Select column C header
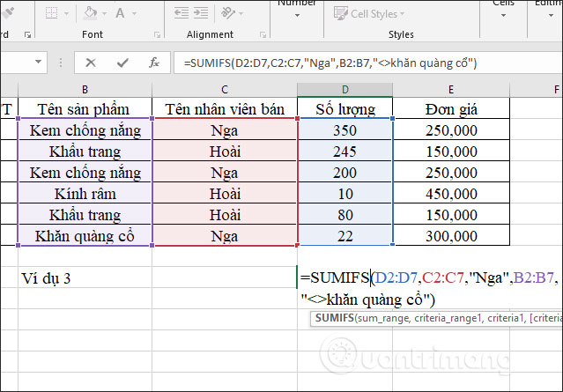 coord(225,89)
